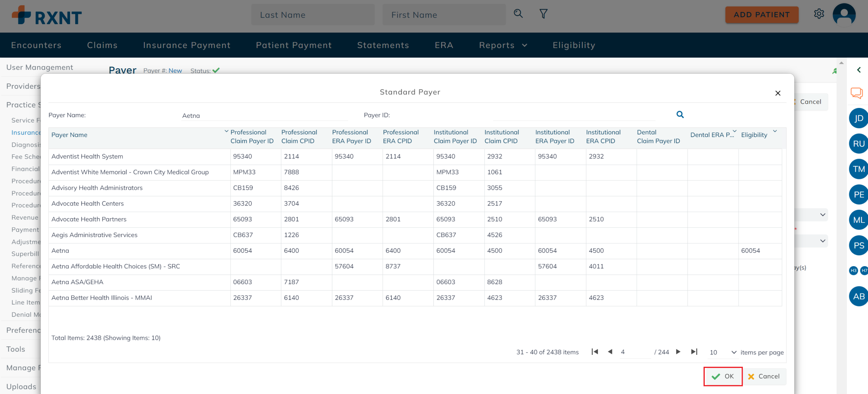Click the Payer ID search icon in dialog
868x394 pixels.
pyautogui.click(x=680, y=114)
